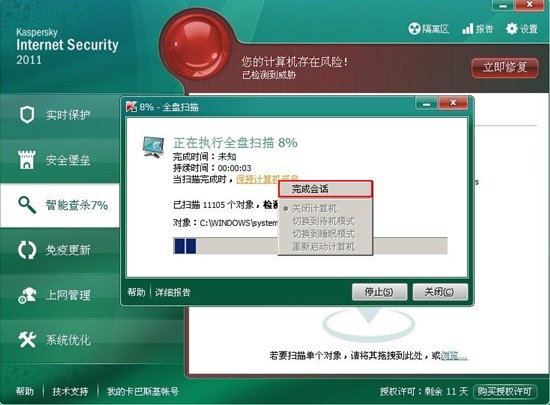Open the 实时保护 shield icon
This screenshot has height=405, width=550.
pyautogui.click(x=27, y=115)
